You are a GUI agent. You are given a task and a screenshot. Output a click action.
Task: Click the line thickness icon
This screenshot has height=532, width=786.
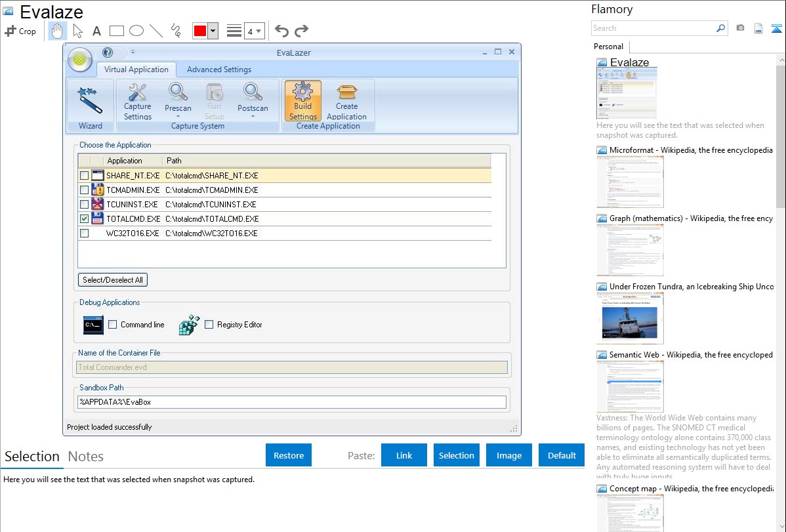pyautogui.click(x=234, y=31)
